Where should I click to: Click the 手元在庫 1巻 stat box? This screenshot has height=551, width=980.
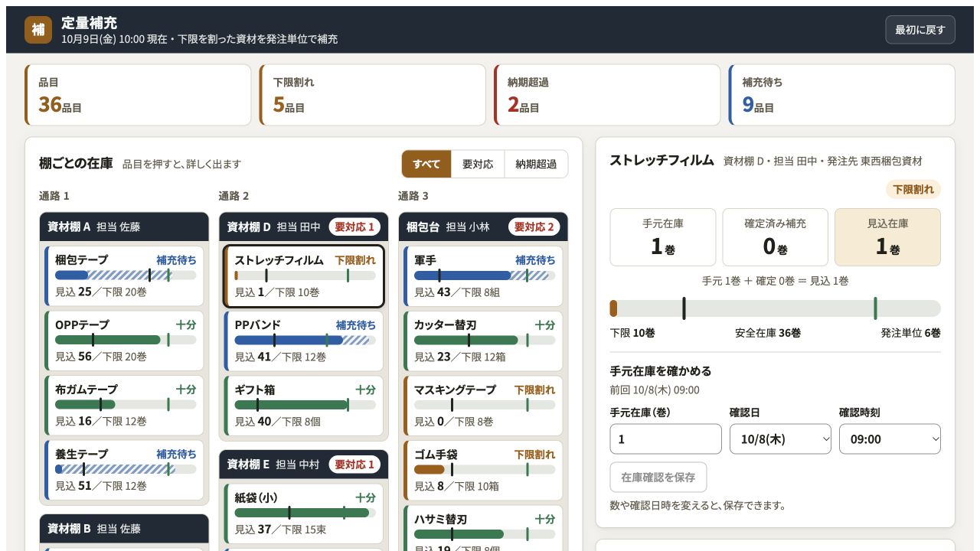pyautogui.click(x=663, y=237)
